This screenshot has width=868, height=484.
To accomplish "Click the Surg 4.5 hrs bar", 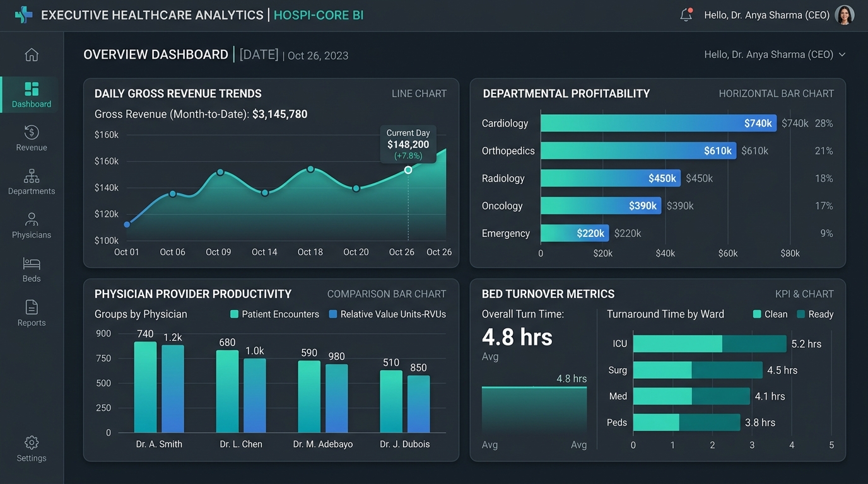I will 698,370.
